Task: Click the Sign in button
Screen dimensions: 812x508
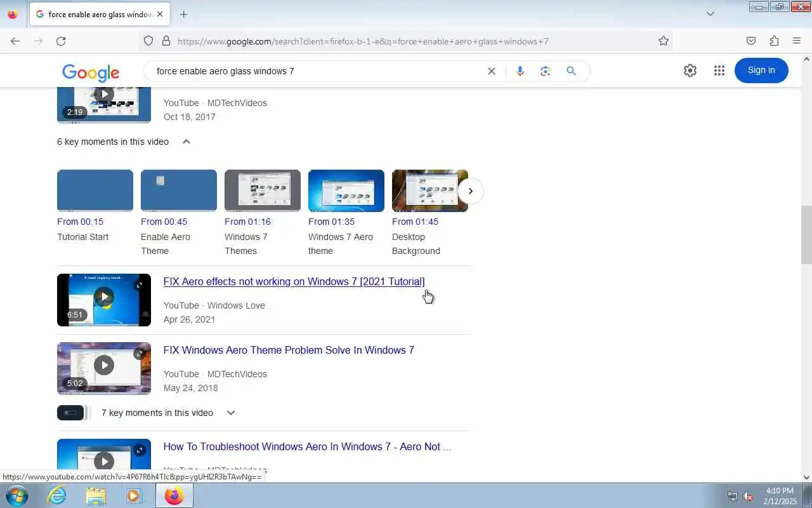Action: pyautogui.click(x=761, y=70)
